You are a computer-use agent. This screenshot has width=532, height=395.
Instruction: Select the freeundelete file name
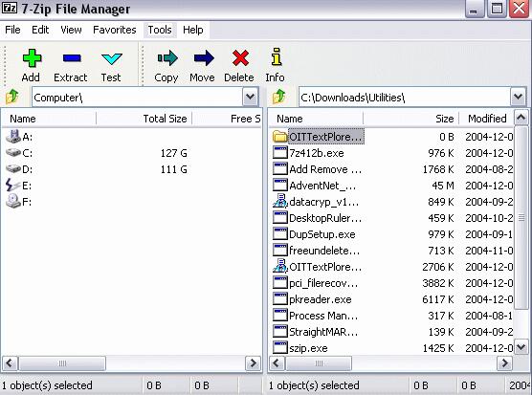pos(324,251)
